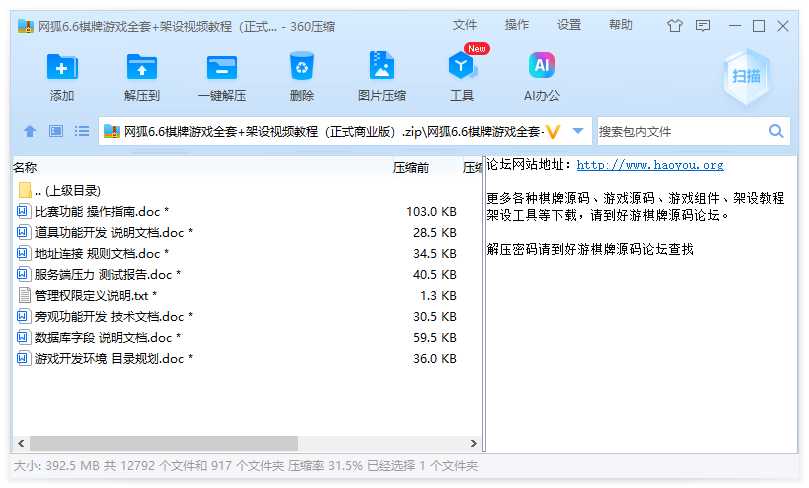This screenshot has height=488, width=809.
Task: Click the horizontal scrollbar thumb in file list
Action: click(x=164, y=443)
